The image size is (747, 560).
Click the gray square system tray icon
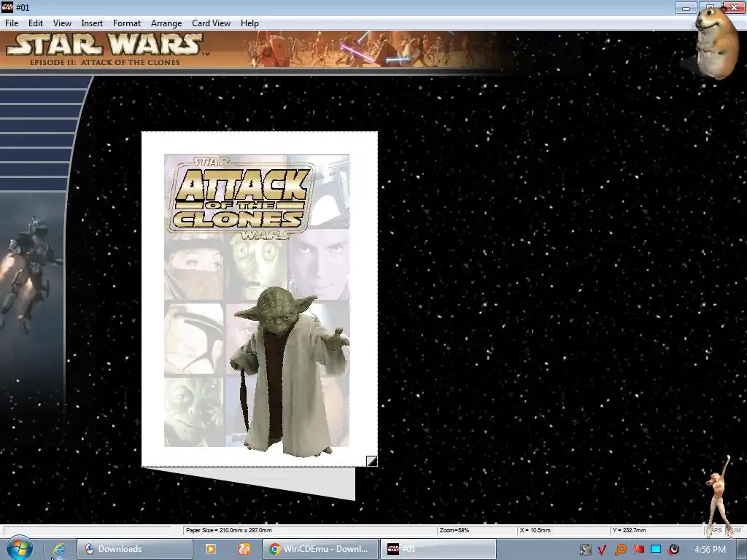click(586, 550)
